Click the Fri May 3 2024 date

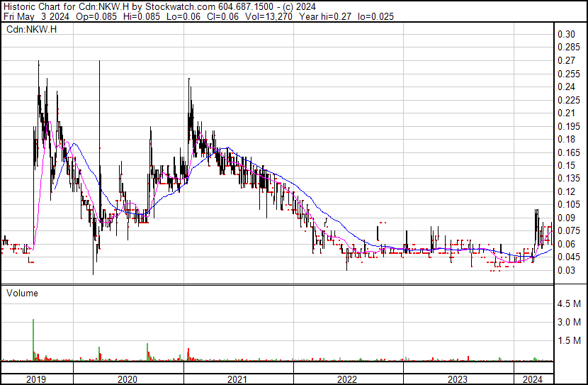tap(35, 16)
